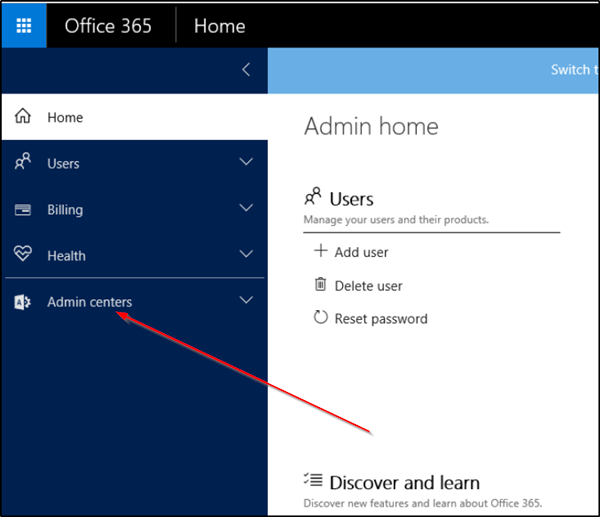Open the app launcher waffle icon
600x517 pixels.
tap(24, 26)
